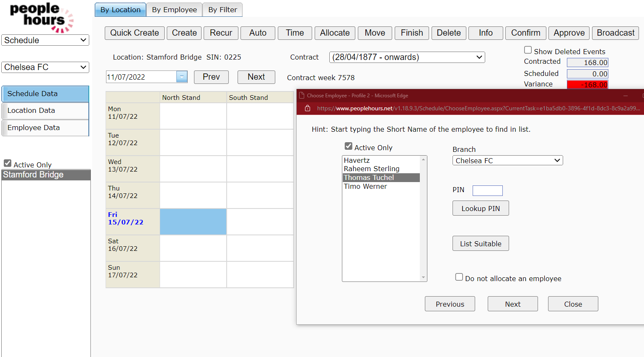Click the red Variance value field
644x357 pixels.
coord(587,84)
